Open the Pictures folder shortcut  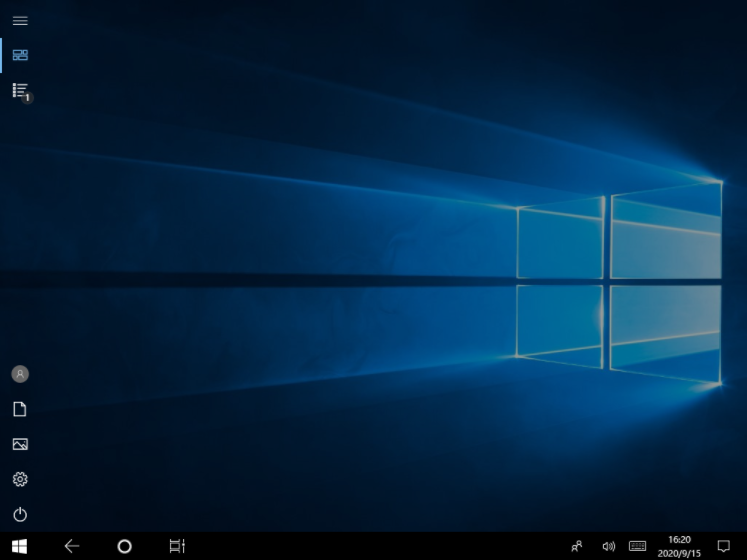coord(20,444)
